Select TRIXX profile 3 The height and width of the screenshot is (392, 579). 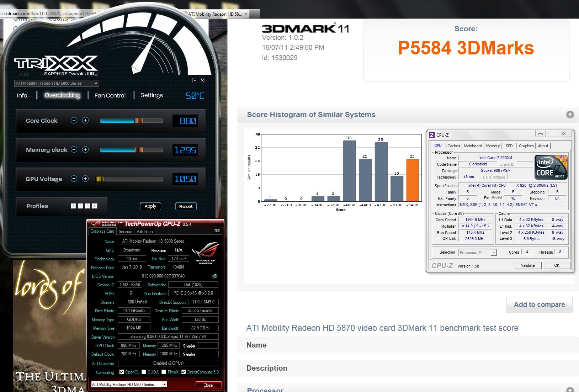[x=87, y=206]
